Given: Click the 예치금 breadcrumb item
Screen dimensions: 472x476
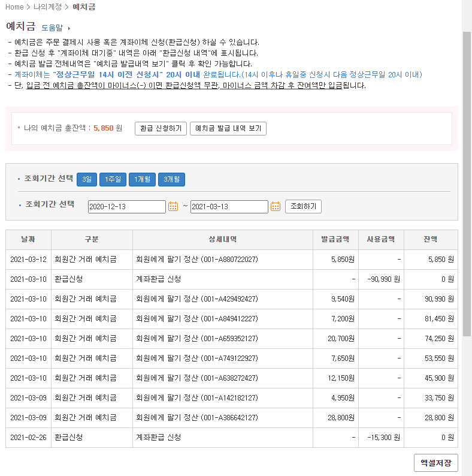Looking at the screenshot, I should 84,7.
